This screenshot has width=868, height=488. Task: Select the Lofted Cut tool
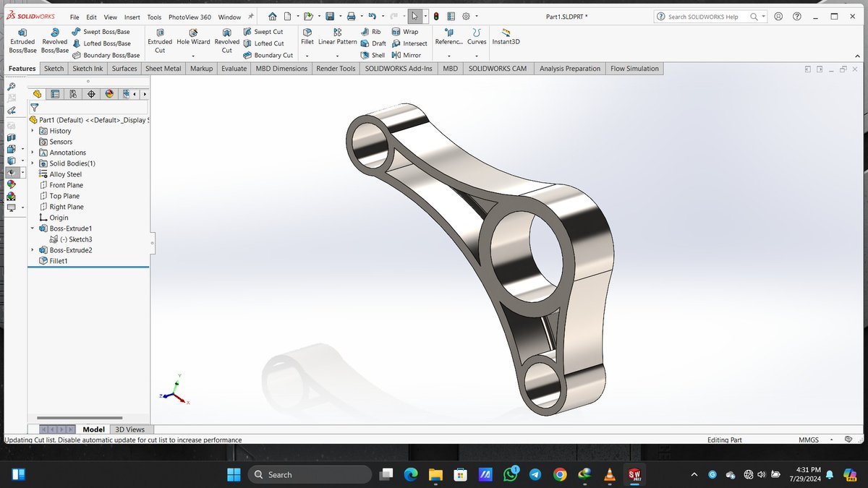[x=263, y=43]
